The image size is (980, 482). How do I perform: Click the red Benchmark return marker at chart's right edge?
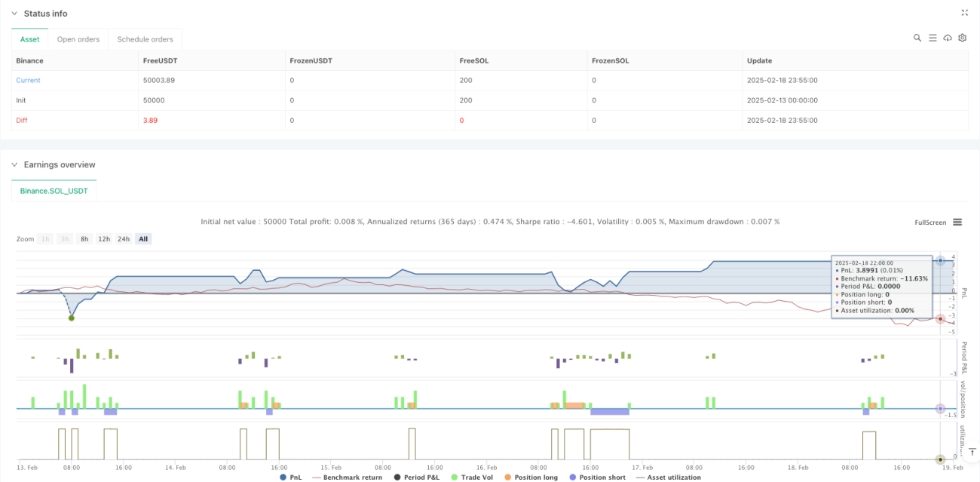pos(941,319)
